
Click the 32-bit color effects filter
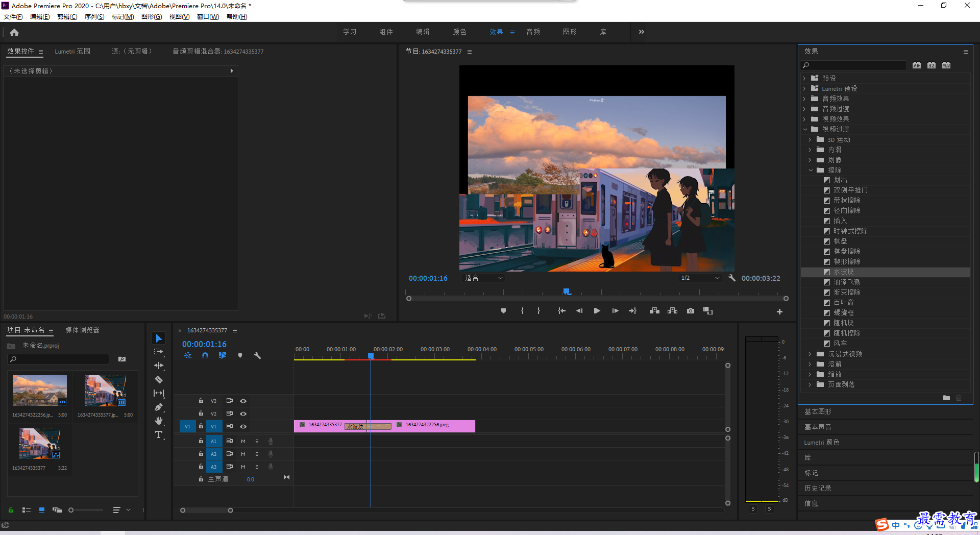(932, 65)
